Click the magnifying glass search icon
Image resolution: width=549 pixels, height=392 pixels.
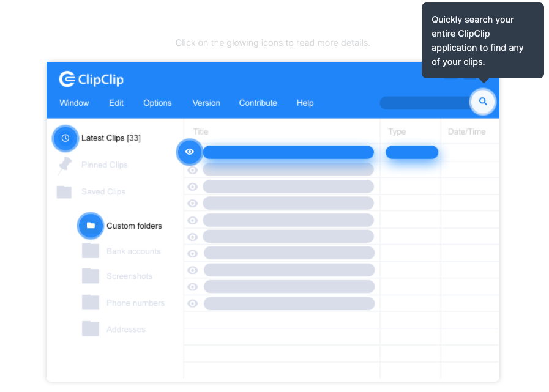[483, 102]
